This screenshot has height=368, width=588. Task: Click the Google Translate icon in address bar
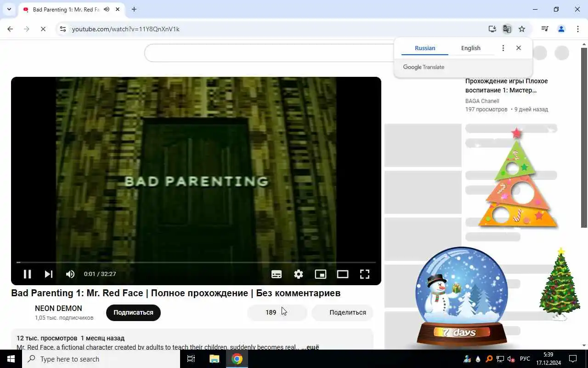507,29
